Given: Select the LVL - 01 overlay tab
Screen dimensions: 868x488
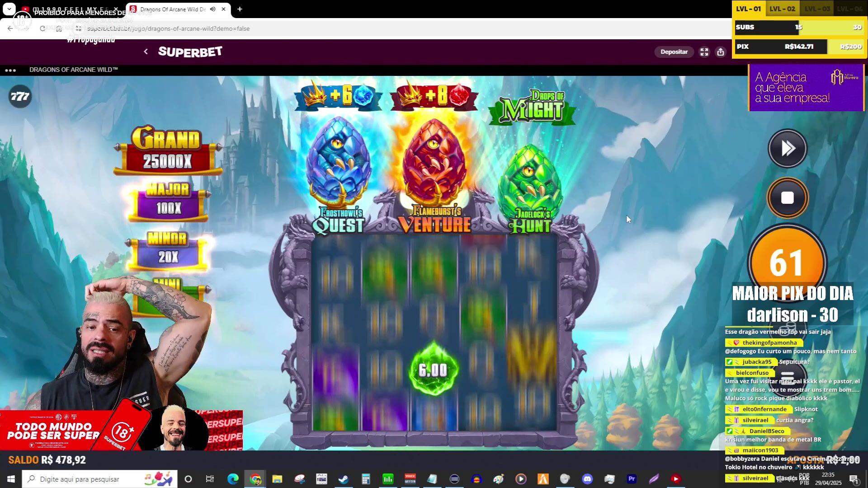Looking at the screenshot, I should (749, 9).
